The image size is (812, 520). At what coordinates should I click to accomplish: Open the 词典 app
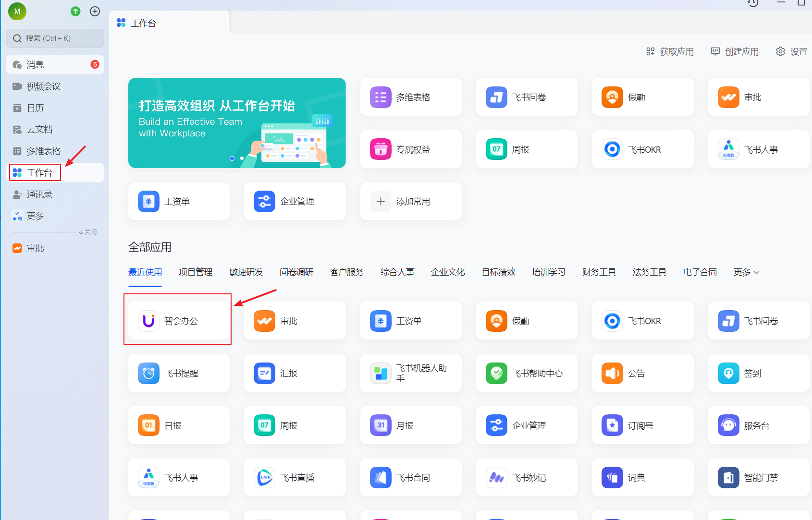642,477
